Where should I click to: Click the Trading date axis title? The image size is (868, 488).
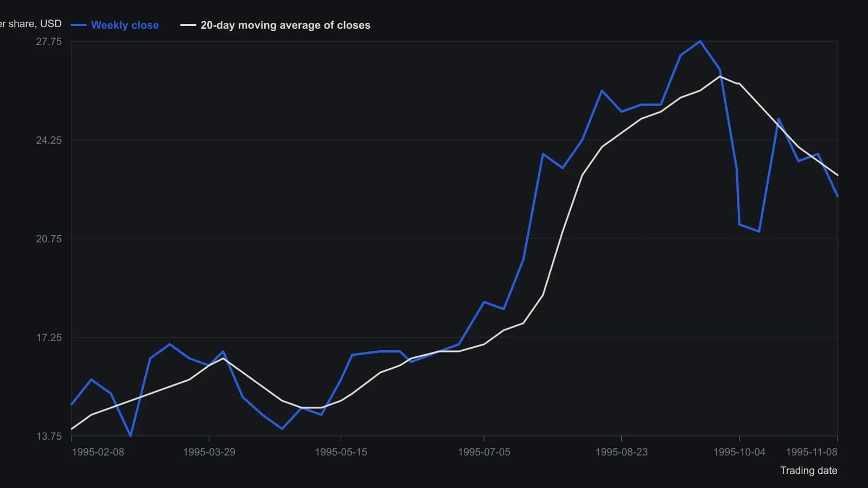click(808, 471)
